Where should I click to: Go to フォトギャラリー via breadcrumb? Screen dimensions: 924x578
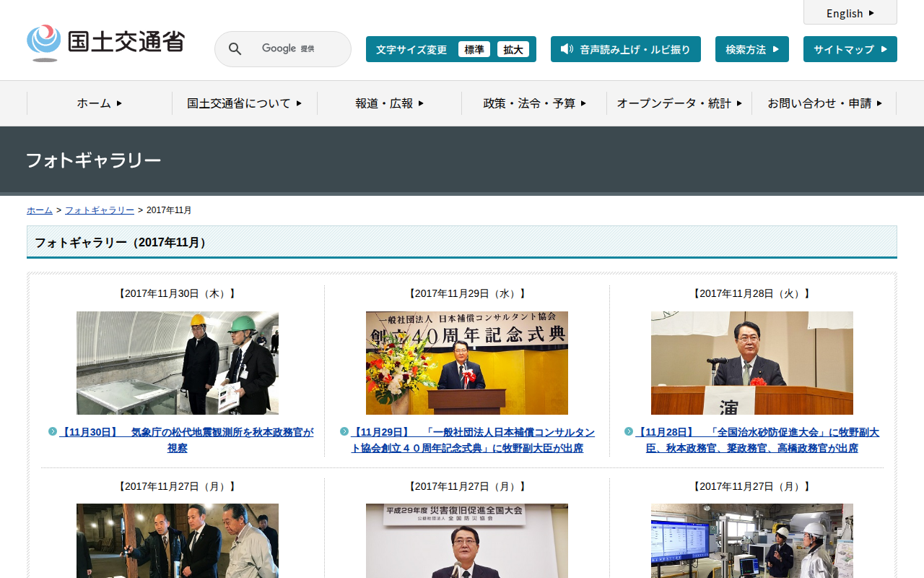pyautogui.click(x=100, y=210)
